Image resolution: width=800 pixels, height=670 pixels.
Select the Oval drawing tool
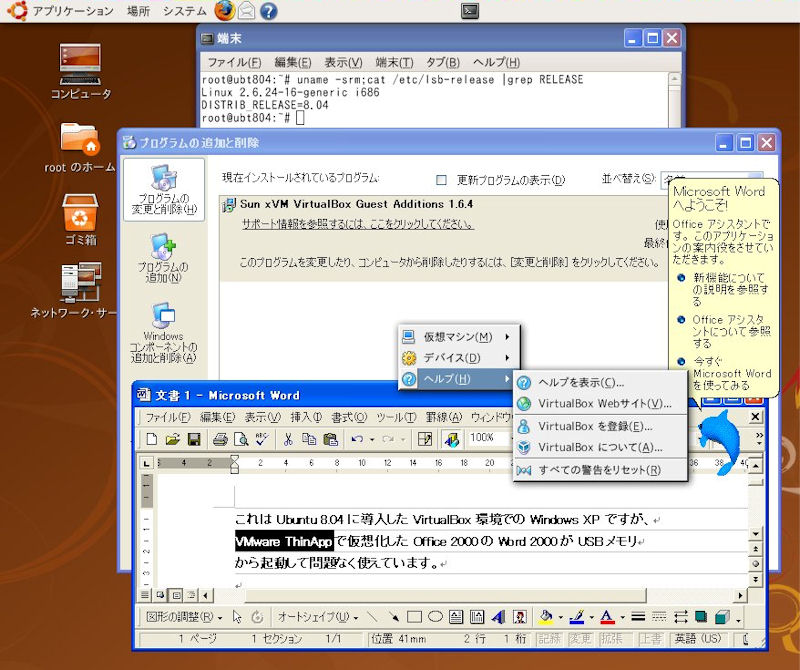click(435, 617)
